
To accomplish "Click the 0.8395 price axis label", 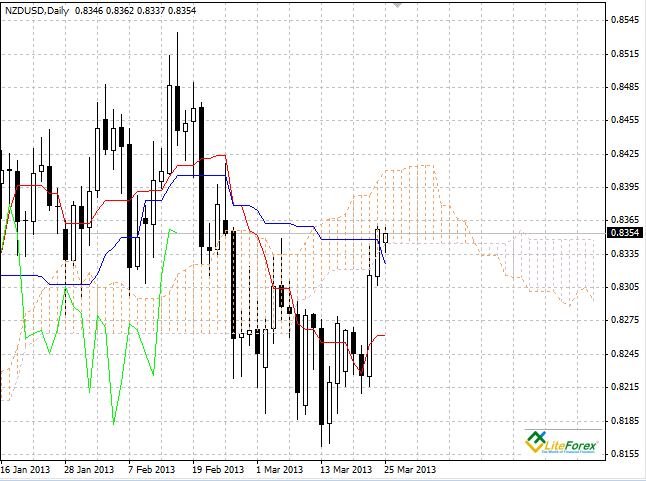I will [x=625, y=187].
